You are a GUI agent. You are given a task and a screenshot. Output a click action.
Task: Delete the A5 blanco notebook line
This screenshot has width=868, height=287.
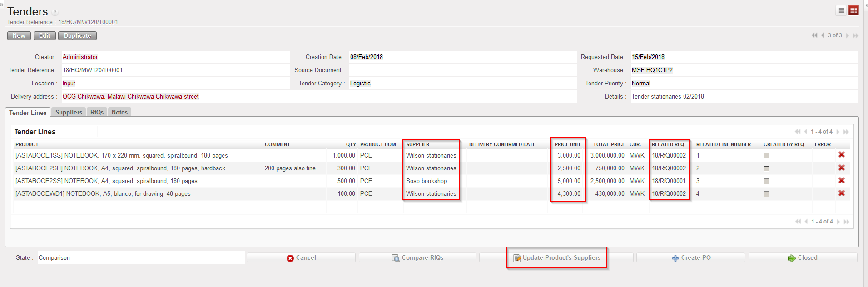[841, 193]
